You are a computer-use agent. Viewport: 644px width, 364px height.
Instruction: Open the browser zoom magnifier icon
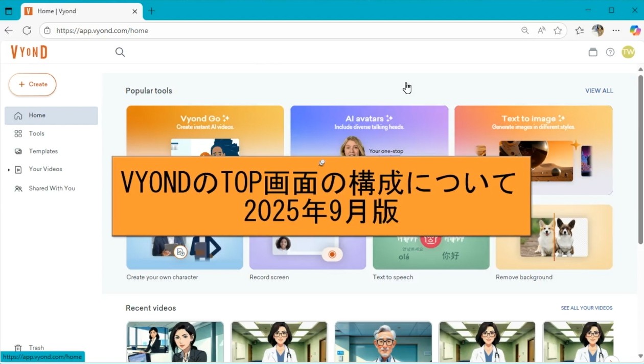525,31
